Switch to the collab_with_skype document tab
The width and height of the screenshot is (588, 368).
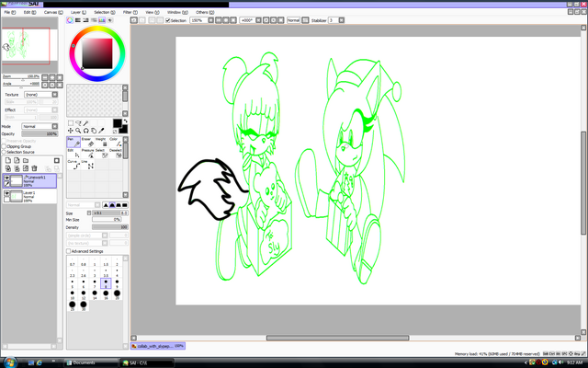click(x=158, y=346)
